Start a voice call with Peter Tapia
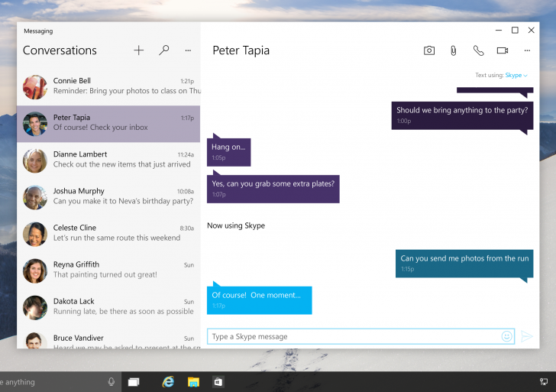 point(478,50)
